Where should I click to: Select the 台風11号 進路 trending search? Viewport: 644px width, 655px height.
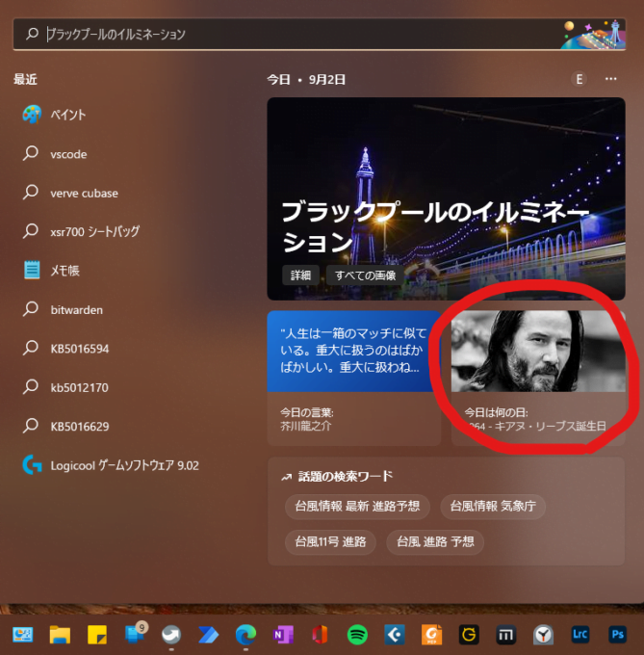coord(330,542)
